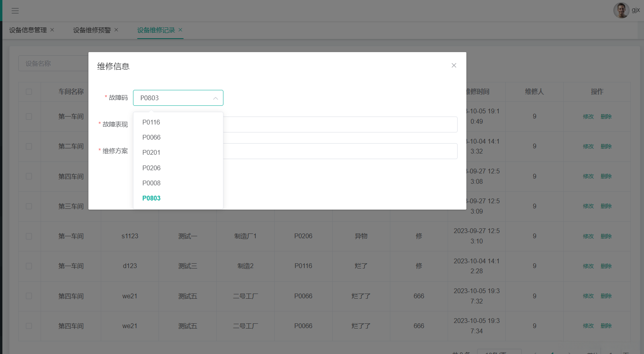Choose P0116 from the 故障码 dropdown list
The height and width of the screenshot is (354, 644).
pos(178,122)
